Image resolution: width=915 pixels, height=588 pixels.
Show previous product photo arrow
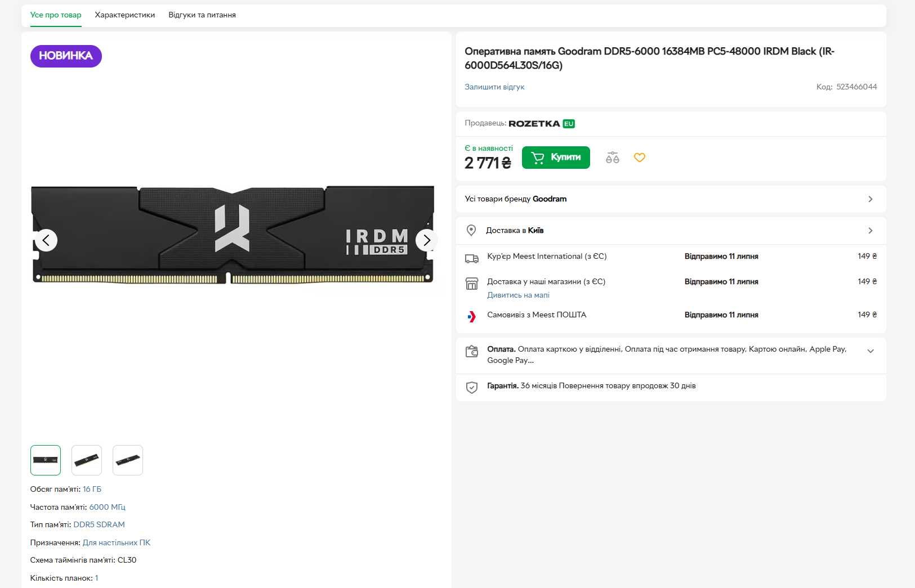tap(46, 240)
